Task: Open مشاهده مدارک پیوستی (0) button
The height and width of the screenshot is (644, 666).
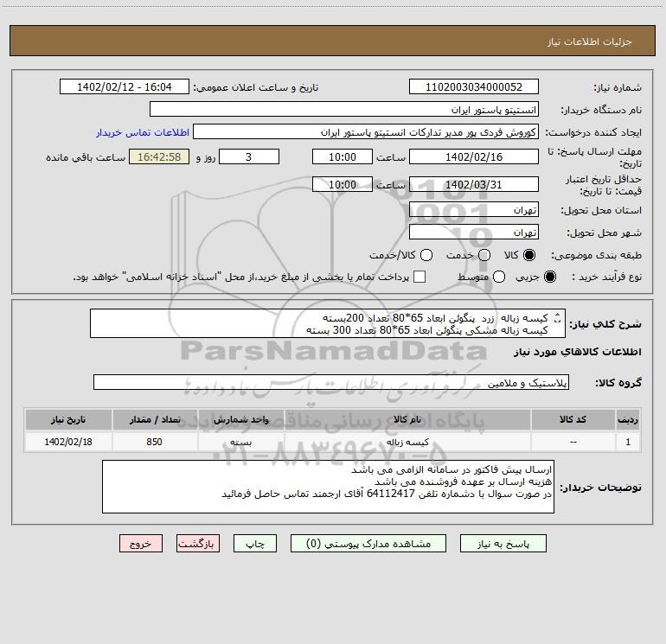Action: 368,544
